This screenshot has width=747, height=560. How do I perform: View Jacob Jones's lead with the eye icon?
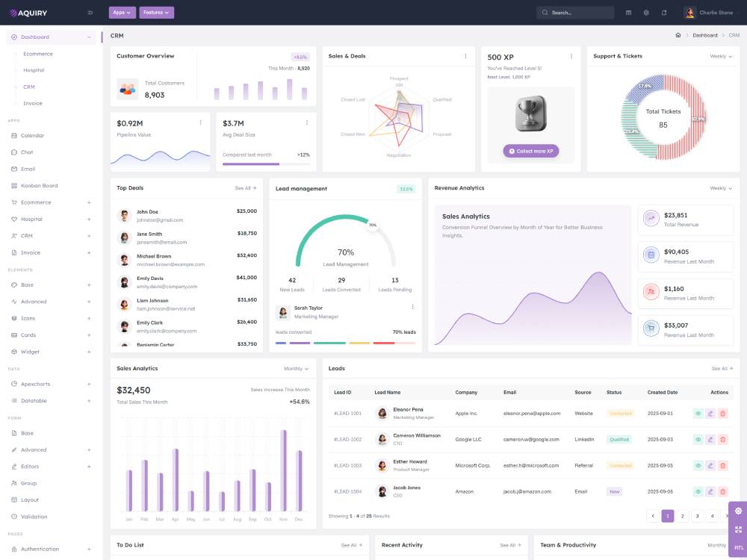click(698, 491)
